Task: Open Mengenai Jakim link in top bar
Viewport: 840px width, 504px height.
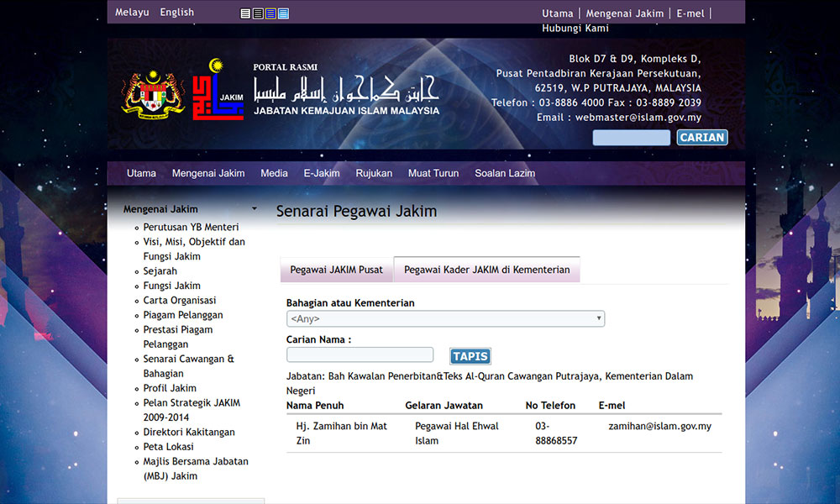Action: tap(625, 13)
